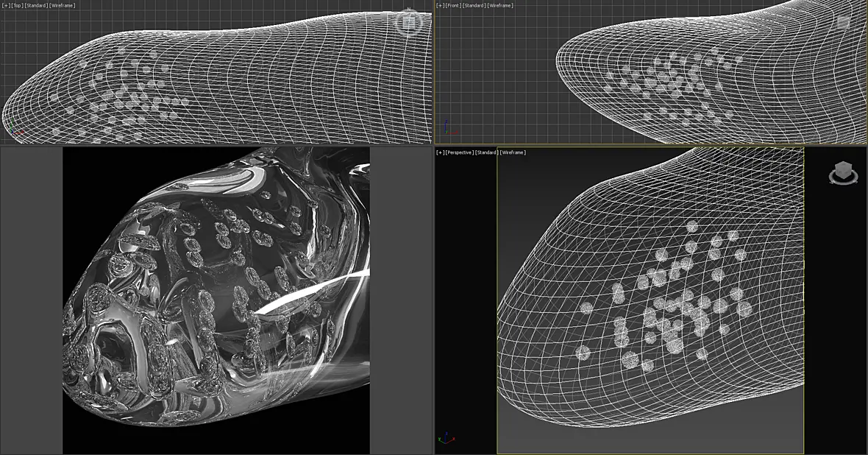Click the ViewCube in the Front viewport
This screenshot has height=455, width=868.
coord(843,22)
